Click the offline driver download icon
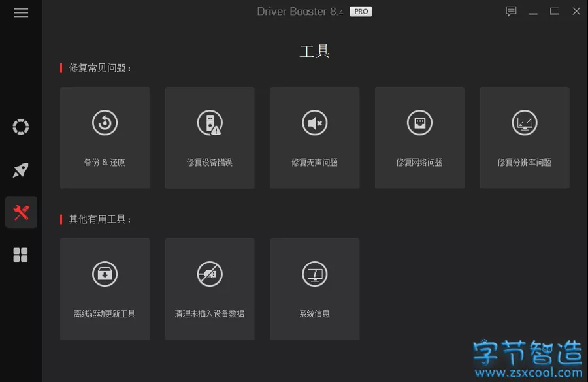 tap(105, 274)
